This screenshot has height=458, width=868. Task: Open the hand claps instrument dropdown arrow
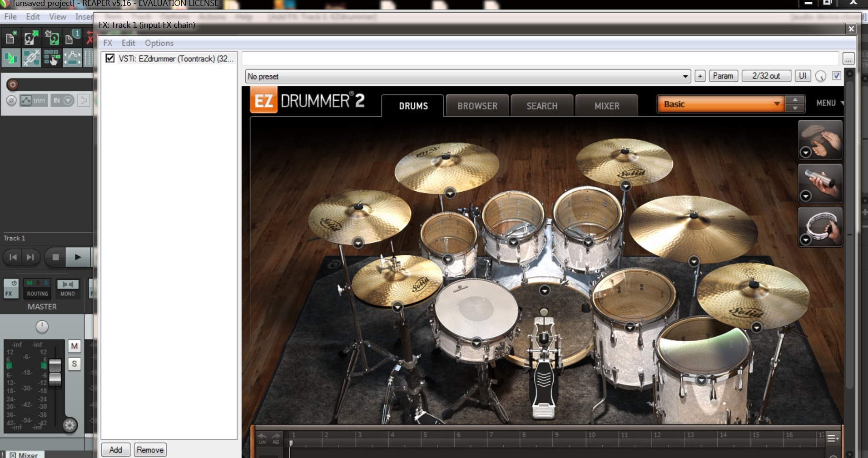[806, 152]
